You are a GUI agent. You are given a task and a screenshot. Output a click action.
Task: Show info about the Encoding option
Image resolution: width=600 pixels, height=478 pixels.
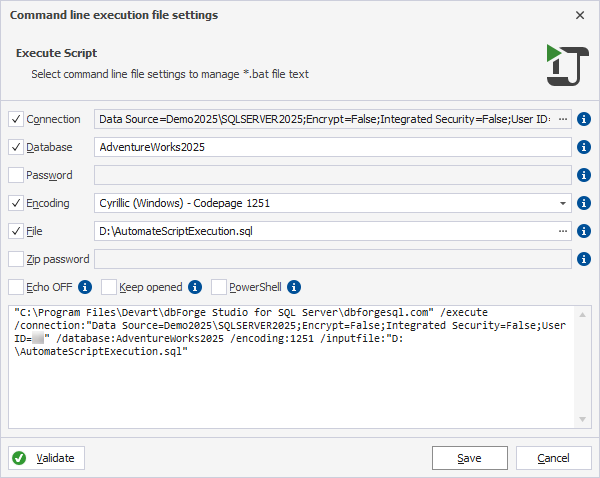pos(584,203)
